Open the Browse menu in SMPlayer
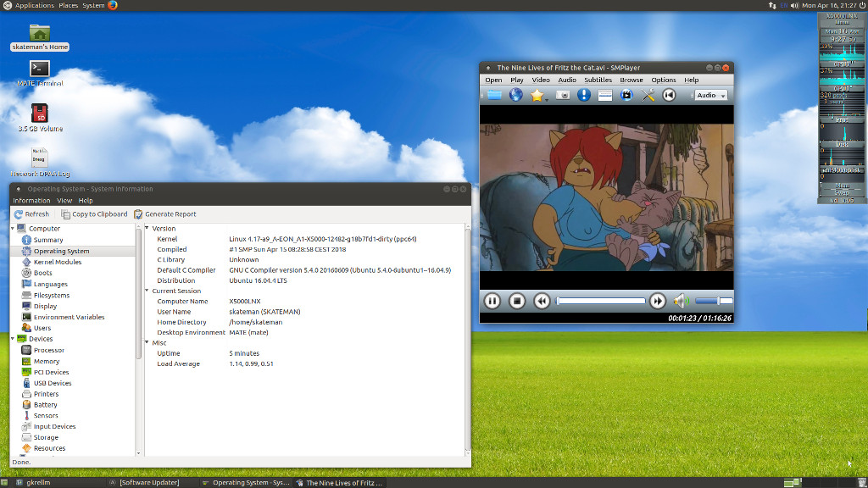 coord(631,80)
